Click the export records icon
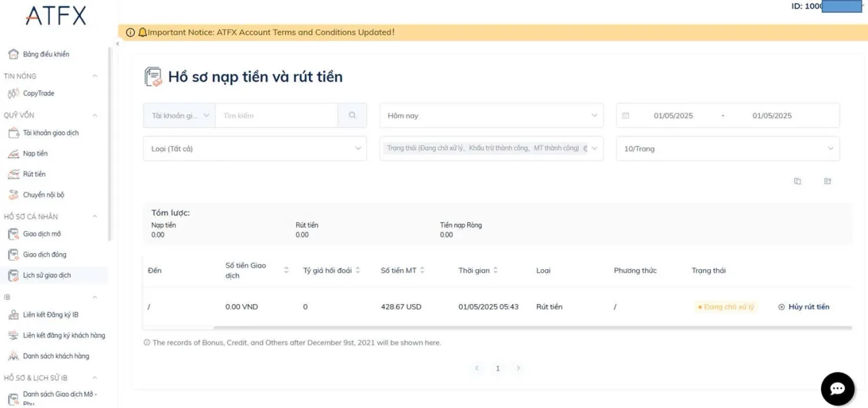Screen dimensions: 868x408 click(x=827, y=181)
